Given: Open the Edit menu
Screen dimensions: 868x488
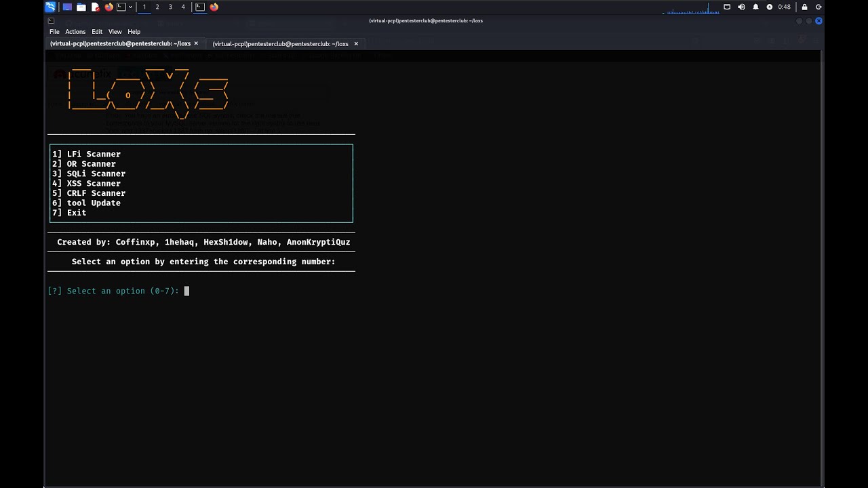Looking at the screenshot, I should pos(97,32).
